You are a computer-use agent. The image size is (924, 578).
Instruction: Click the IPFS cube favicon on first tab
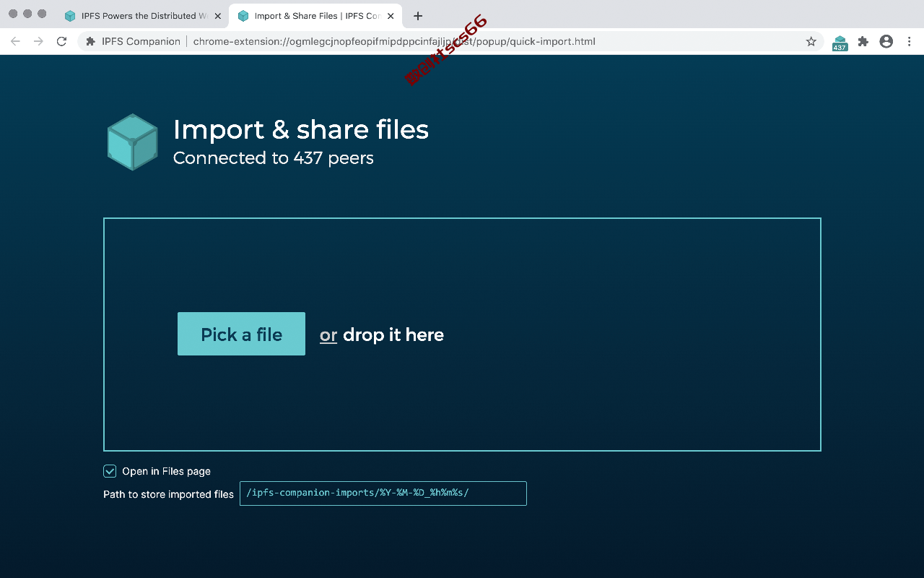[70, 16]
